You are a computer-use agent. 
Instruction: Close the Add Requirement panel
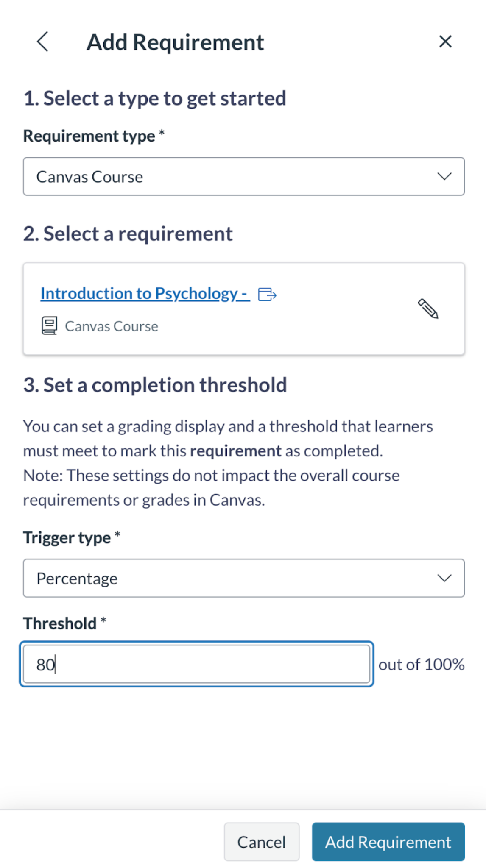point(445,42)
